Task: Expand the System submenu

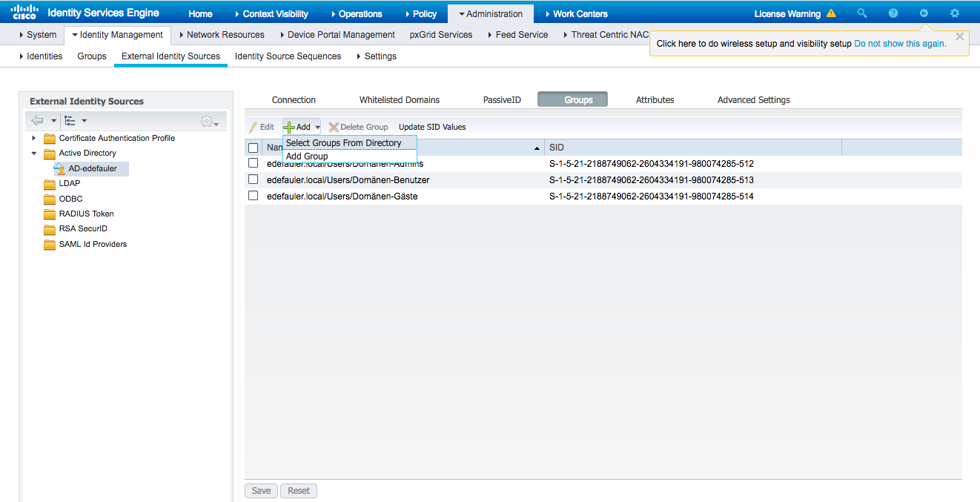Action: pyautogui.click(x=38, y=35)
